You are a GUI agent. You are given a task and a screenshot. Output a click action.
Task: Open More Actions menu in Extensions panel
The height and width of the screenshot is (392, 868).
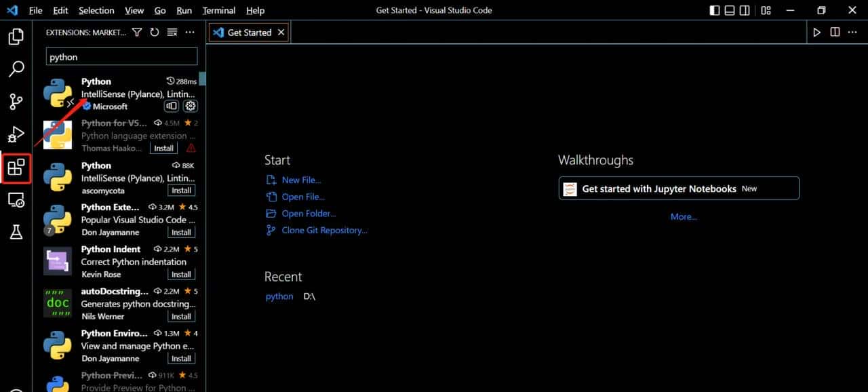coord(190,32)
